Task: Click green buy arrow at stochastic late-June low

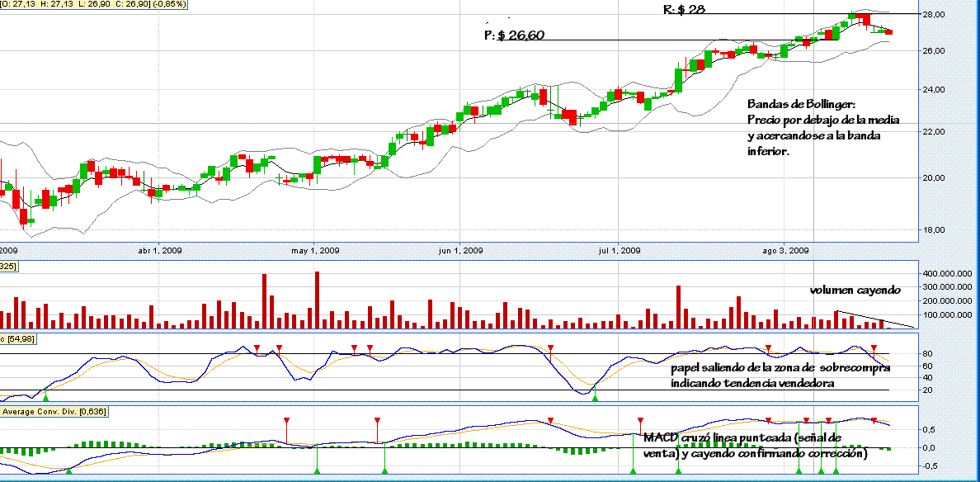Action: click(x=595, y=397)
